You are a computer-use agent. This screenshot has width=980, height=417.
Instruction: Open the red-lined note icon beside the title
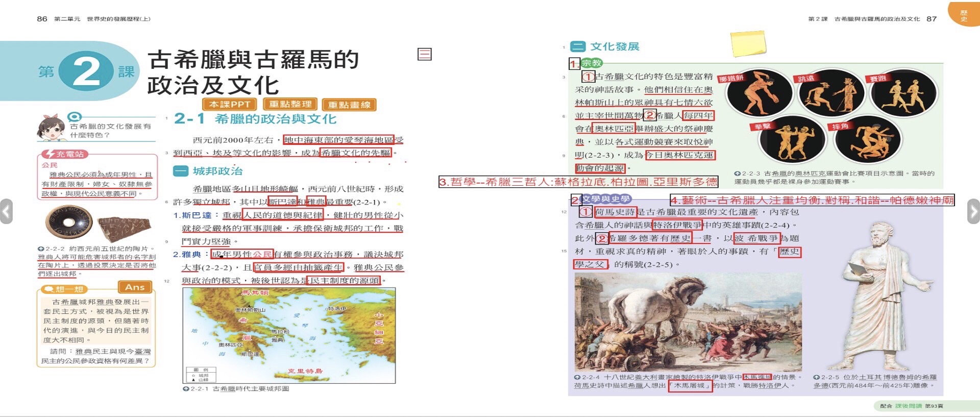pyautogui.click(x=425, y=54)
